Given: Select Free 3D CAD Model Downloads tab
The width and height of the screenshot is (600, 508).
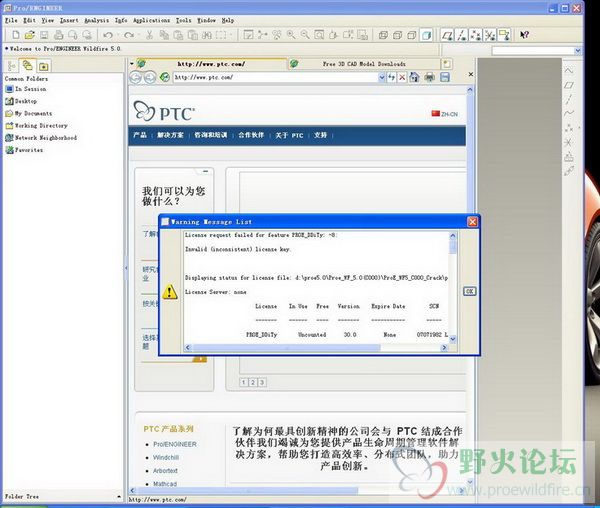Looking at the screenshot, I should pyautogui.click(x=364, y=64).
